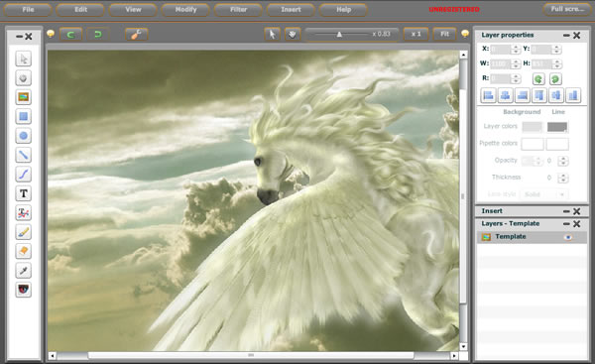Rotate layer counterclockwise with green button
This screenshot has width=595, height=364.
point(538,79)
